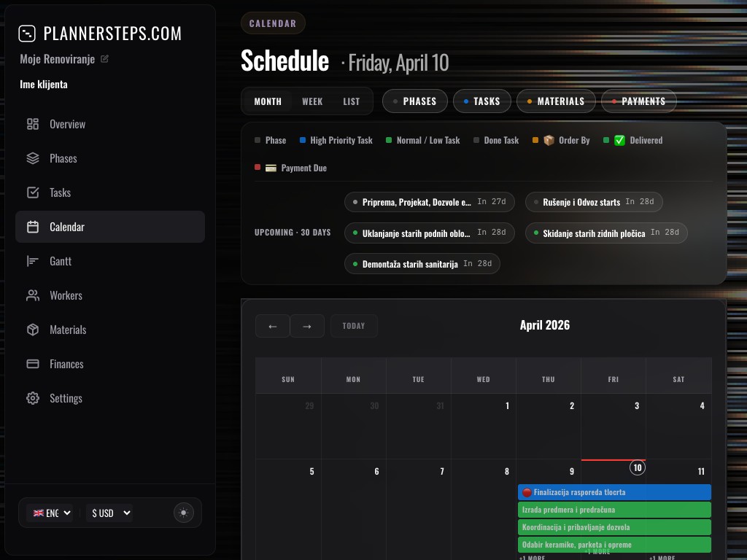Select the Tasks checkmark icon
747x560 pixels.
point(33,192)
